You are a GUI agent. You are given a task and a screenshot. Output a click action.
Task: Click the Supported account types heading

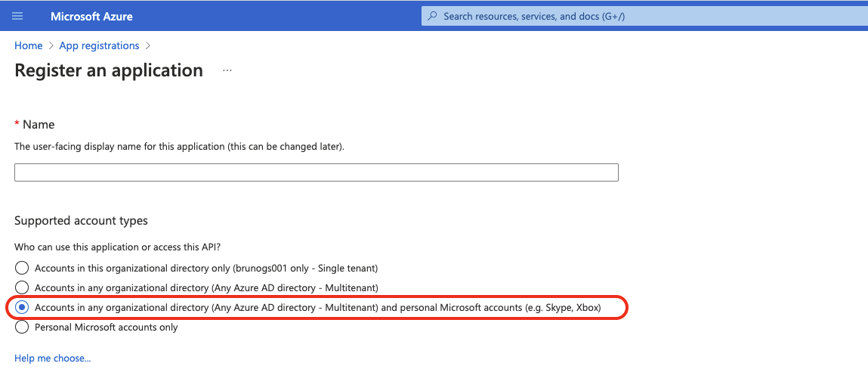pos(81,220)
